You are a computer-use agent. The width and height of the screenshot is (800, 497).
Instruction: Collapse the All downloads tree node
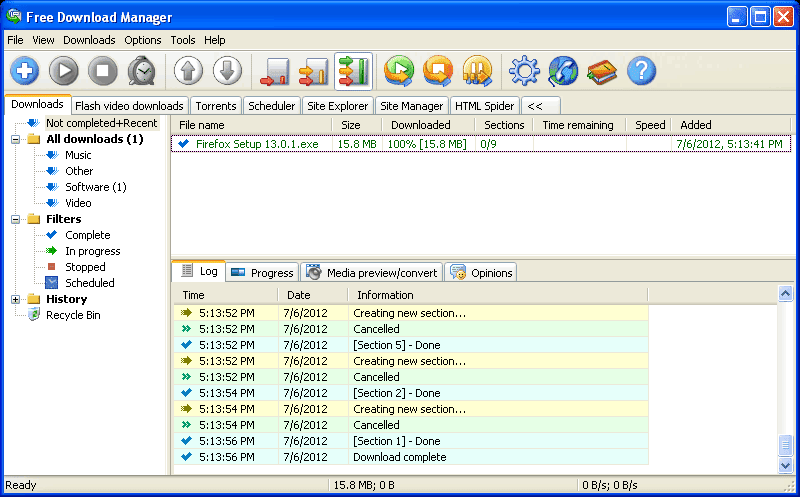16,139
